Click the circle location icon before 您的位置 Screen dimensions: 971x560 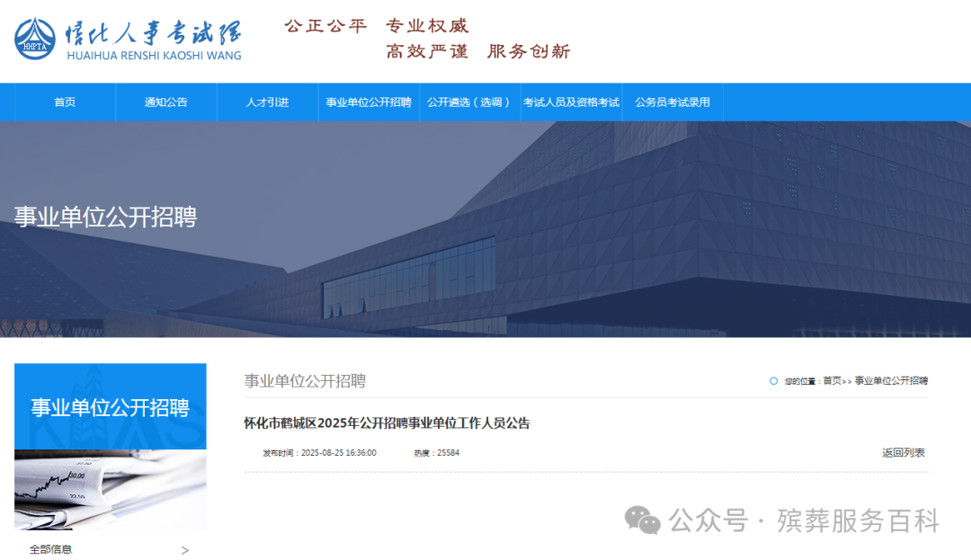click(773, 381)
